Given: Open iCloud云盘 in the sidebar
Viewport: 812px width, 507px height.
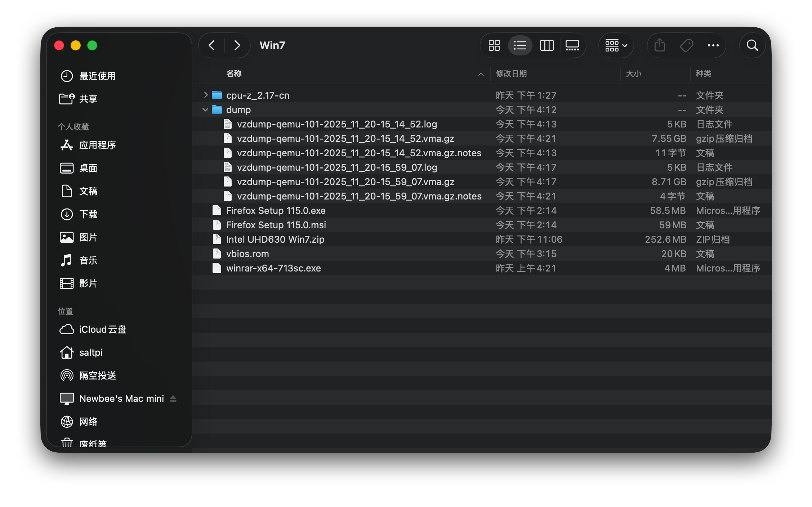Looking at the screenshot, I should pyautogui.click(x=102, y=329).
